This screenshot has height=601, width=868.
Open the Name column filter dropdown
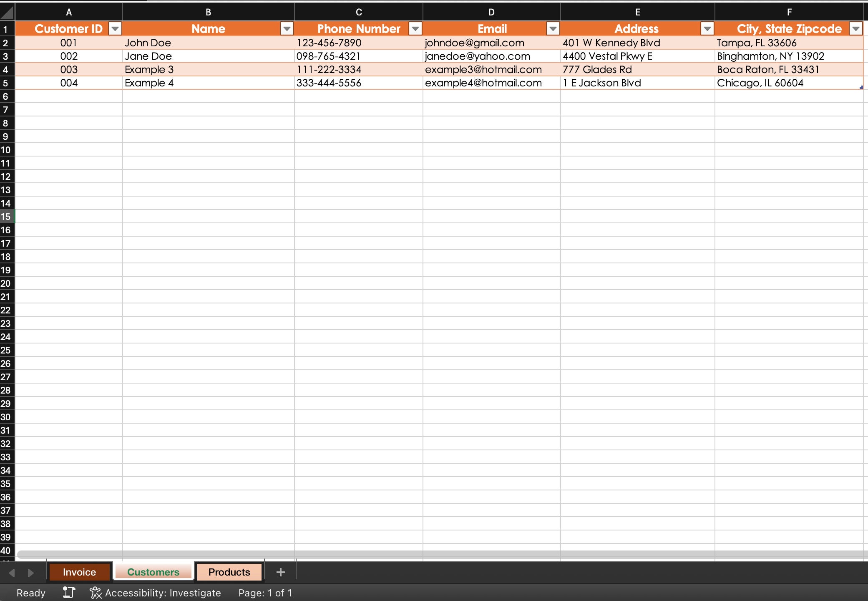(287, 28)
